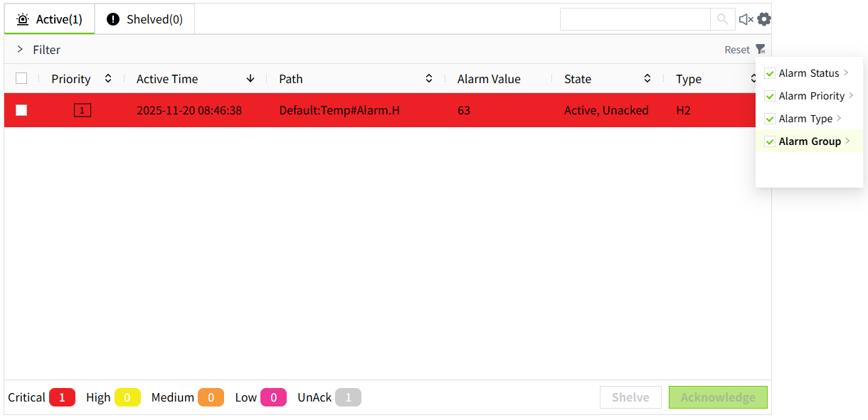Sort the State column with arrows
This screenshot has height=420, width=868.
tap(647, 79)
